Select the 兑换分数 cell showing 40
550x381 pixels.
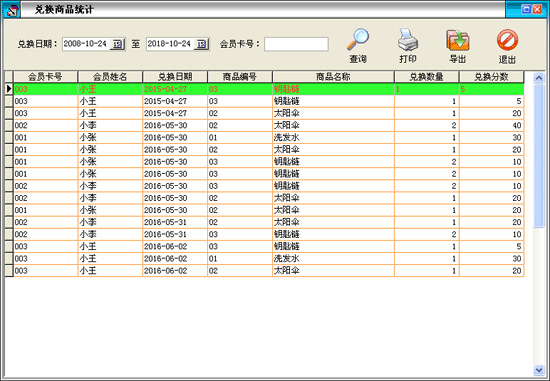click(x=491, y=125)
